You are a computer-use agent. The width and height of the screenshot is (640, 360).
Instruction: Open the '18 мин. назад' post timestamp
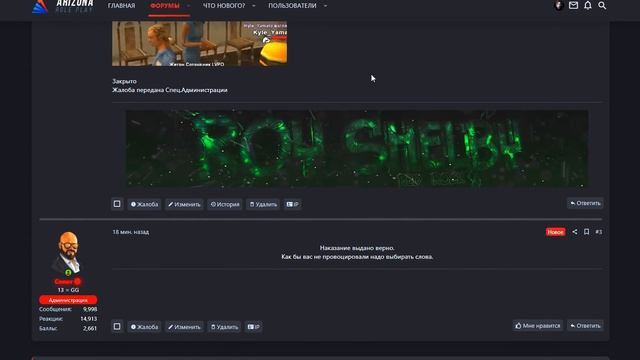tap(131, 232)
